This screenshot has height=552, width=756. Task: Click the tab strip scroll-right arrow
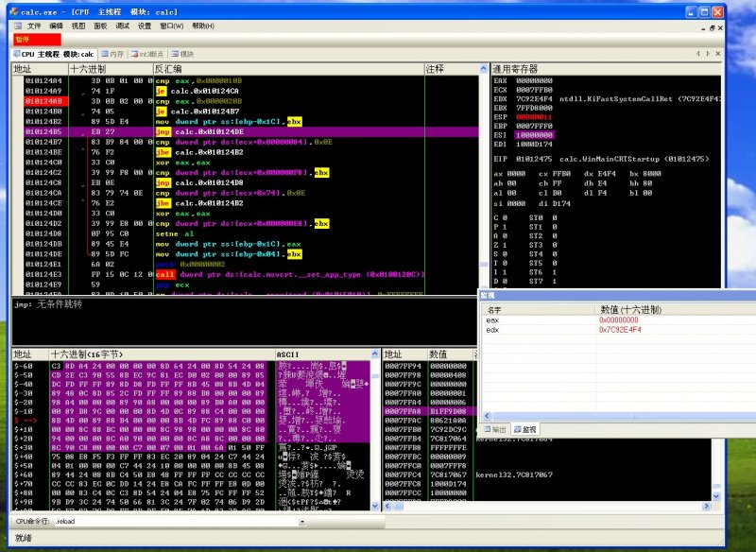(708, 54)
